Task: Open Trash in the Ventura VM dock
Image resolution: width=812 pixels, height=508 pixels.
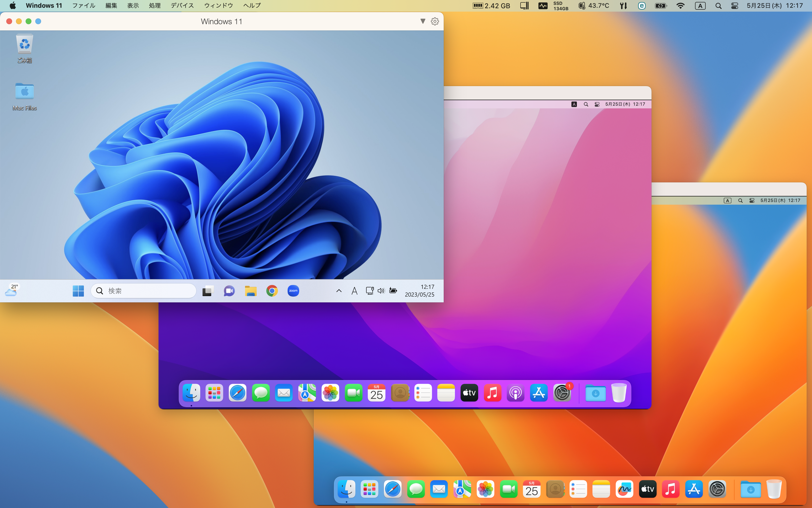Action: pos(774,489)
